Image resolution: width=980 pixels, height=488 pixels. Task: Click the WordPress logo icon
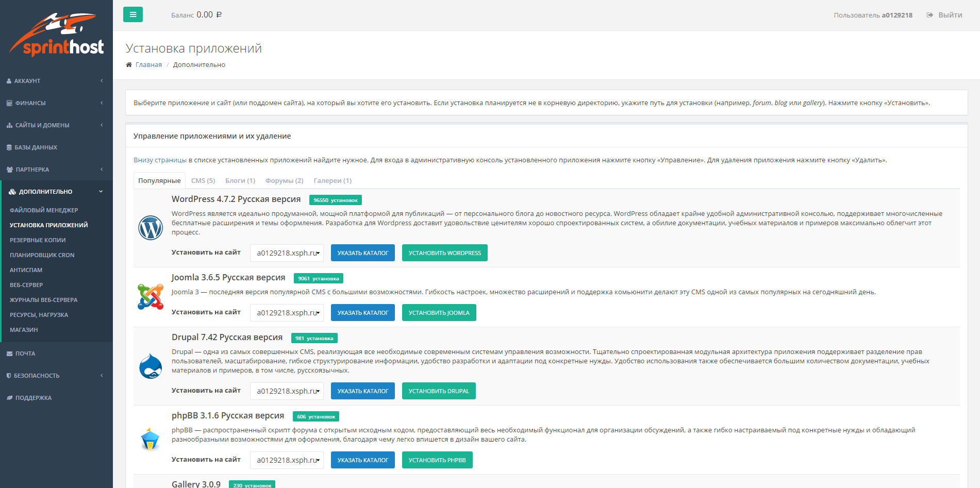point(151,227)
